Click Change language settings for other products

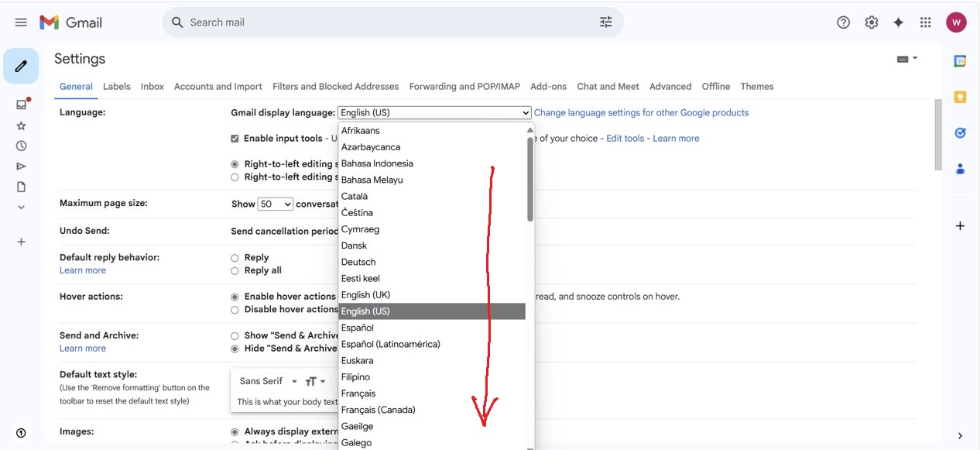click(642, 113)
